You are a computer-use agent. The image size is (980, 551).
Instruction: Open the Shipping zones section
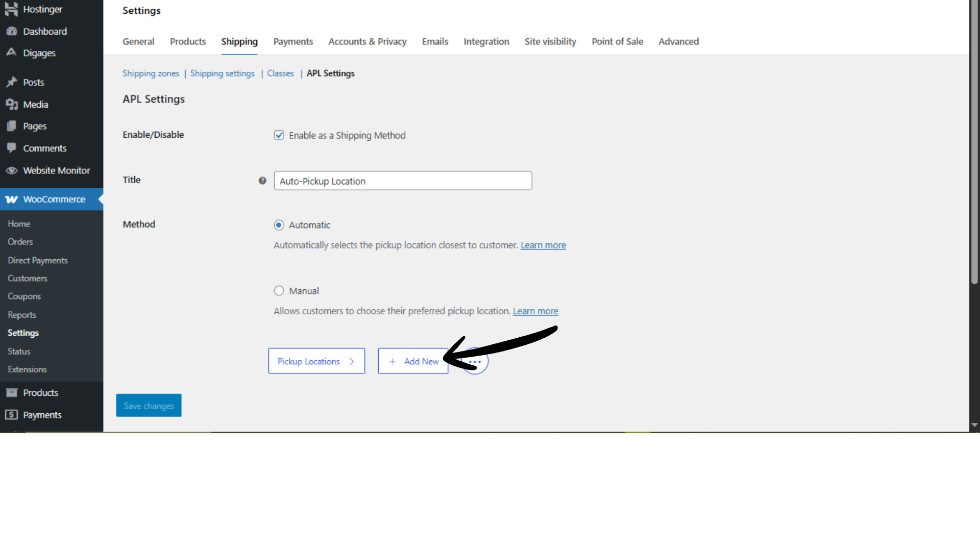coord(151,73)
